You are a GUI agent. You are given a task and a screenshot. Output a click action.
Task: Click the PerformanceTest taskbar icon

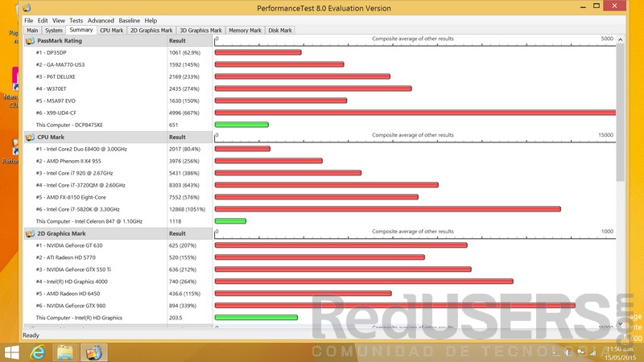coord(93,352)
